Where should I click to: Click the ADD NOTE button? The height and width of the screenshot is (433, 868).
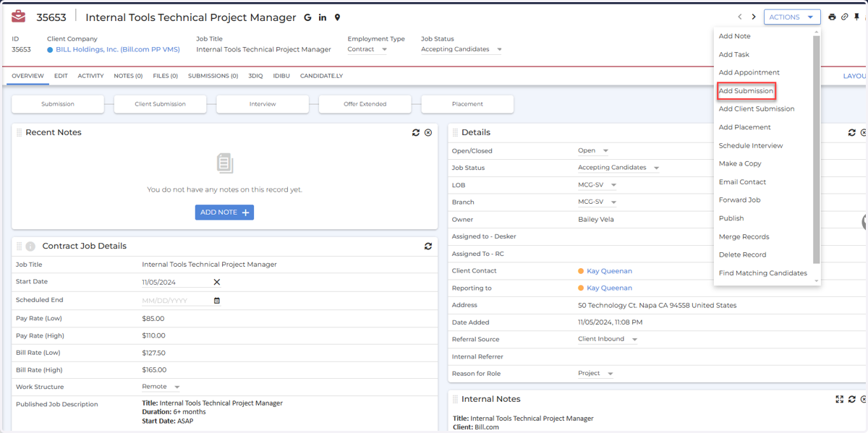pos(224,213)
